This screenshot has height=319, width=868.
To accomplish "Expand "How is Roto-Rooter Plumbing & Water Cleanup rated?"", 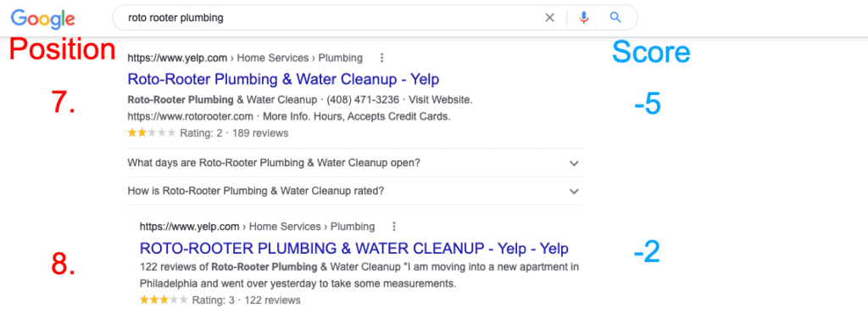I will click(x=355, y=191).
